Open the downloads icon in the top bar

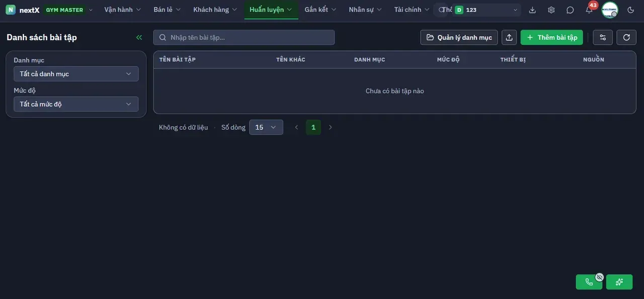click(532, 10)
